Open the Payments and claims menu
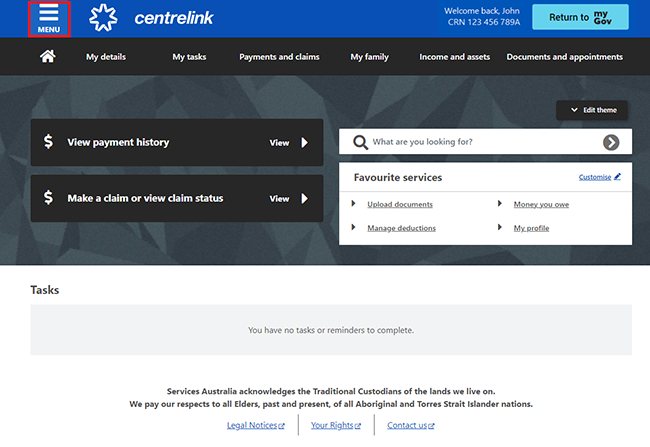This screenshot has height=447, width=650. (x=279, y=57)
